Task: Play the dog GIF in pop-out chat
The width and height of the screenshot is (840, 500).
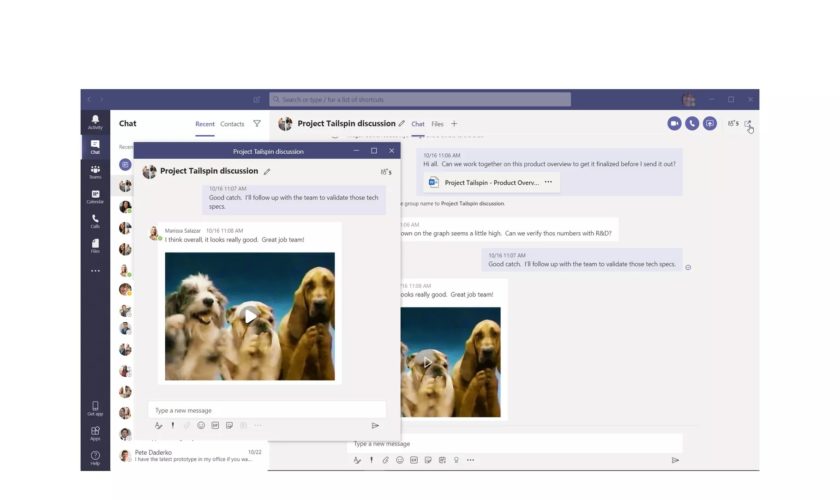Action: pyautogui.click(x=250, y=316)
